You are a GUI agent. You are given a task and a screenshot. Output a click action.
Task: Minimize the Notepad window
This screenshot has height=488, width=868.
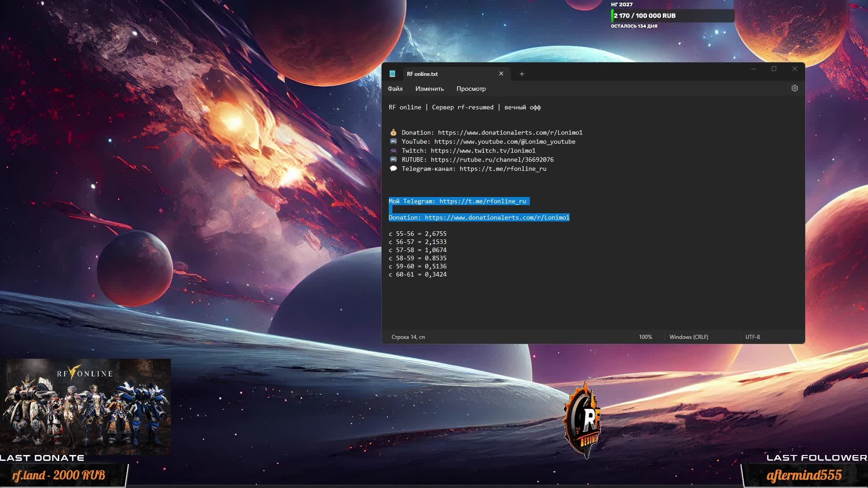(x=753, y=69)
